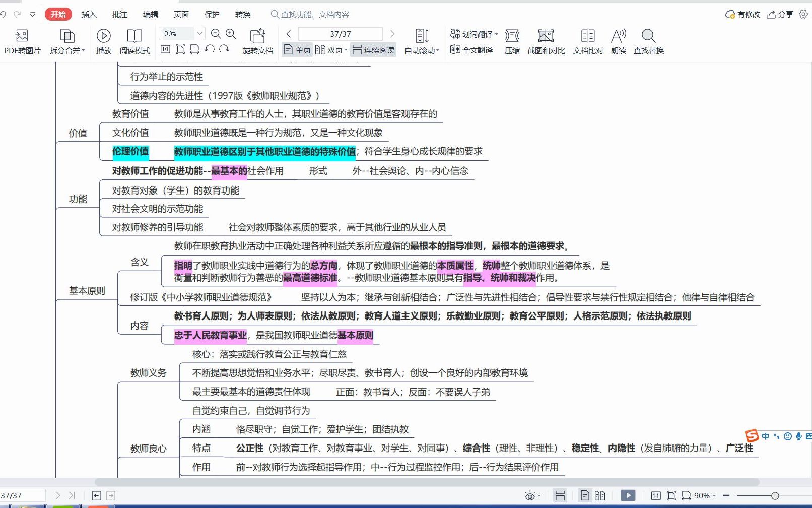Expand the zoom percentage 90% dropdown
The width and height of the screenshot is (812, 508).
pyautogui.click(x=200, y=34)
